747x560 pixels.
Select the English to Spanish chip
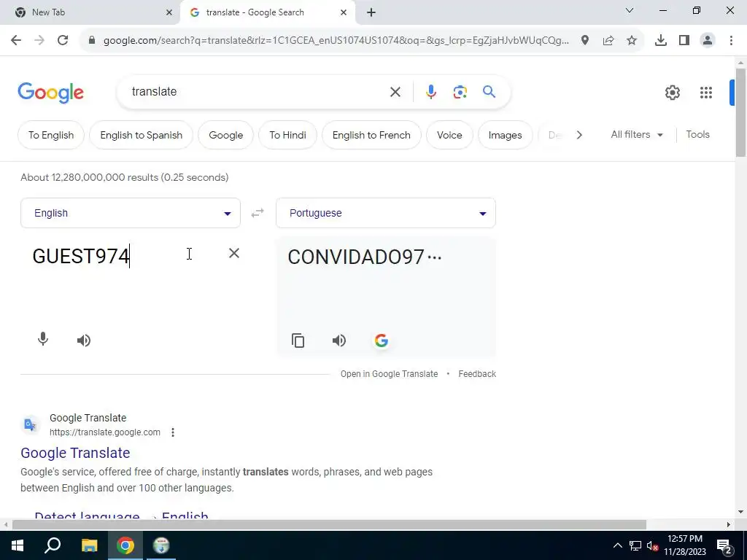point(141,135)
